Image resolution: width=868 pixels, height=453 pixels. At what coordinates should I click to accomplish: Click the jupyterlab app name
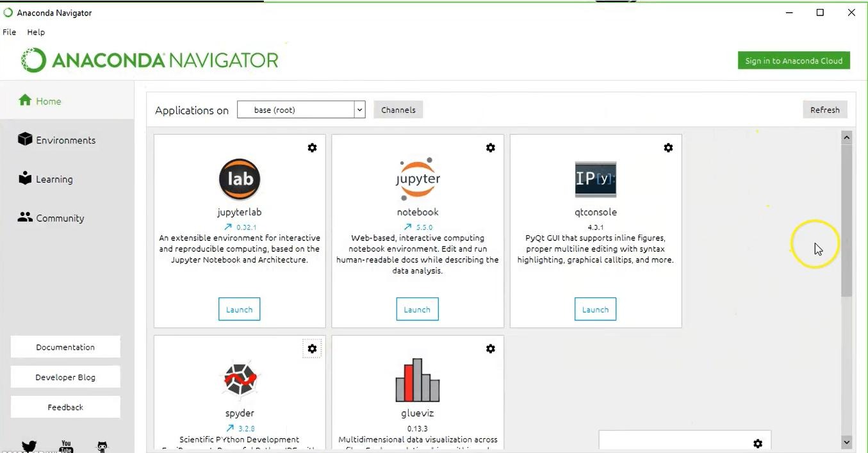tap(240, 212)
